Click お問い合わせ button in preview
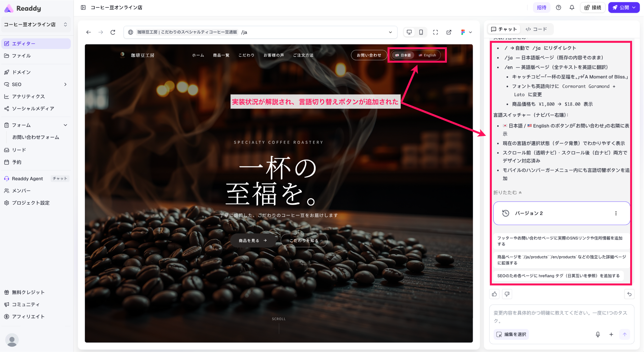The height and width of the screenshot is (352, 644). (369, 55)
